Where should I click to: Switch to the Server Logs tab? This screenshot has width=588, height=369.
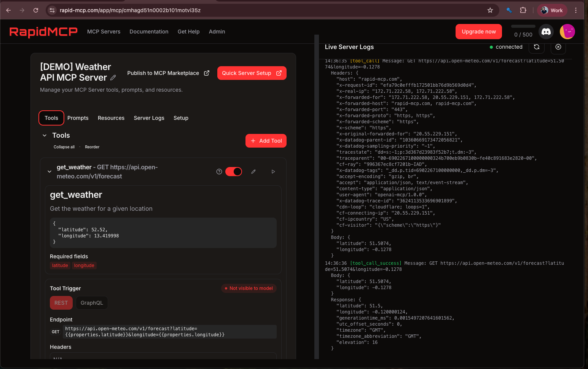pyautogui.click(x=149, y=118)
